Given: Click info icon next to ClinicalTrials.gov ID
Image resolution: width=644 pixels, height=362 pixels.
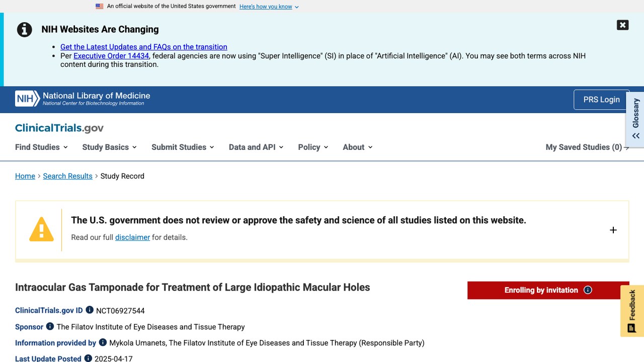Looking at the screenshot, I should pos(90,310).
